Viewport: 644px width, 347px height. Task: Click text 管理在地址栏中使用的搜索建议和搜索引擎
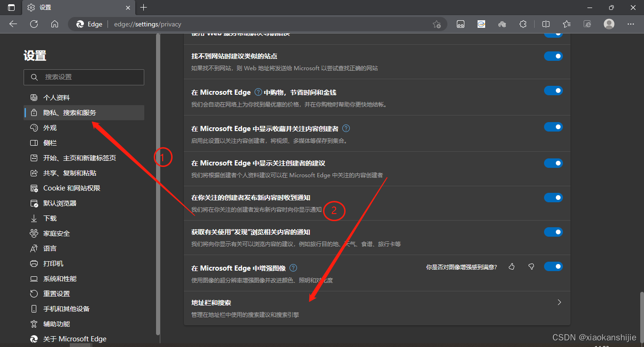(245, 314)
